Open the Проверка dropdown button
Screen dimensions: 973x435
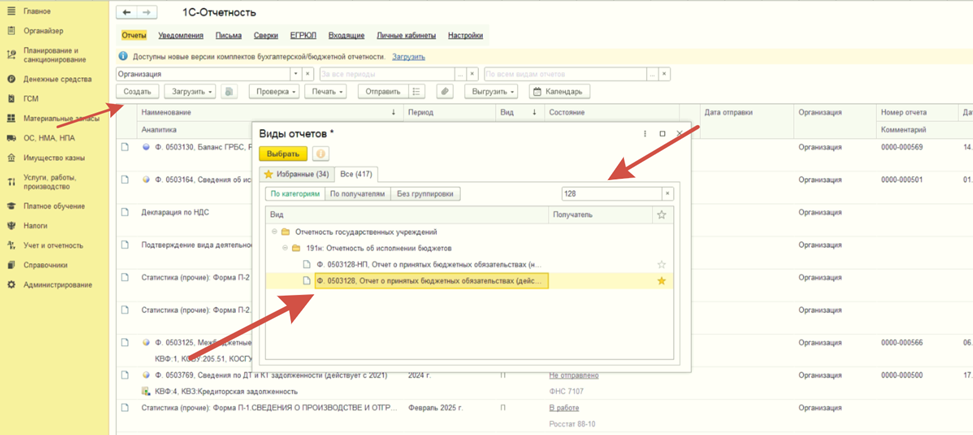tap(274, 91)
